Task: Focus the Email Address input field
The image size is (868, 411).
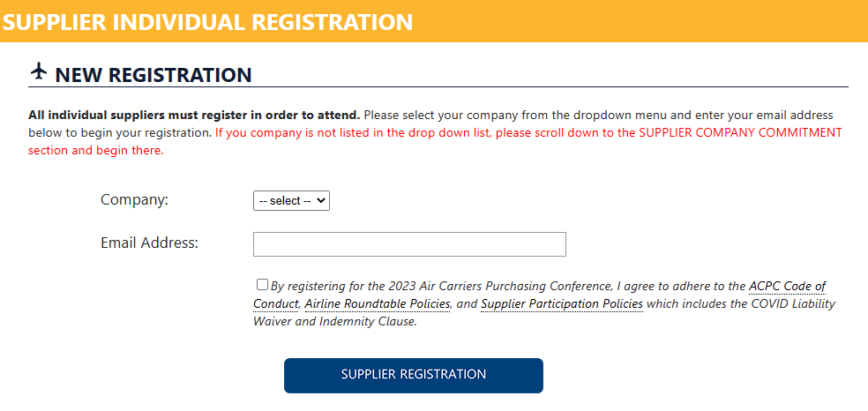Action: (x=409, y=244)
